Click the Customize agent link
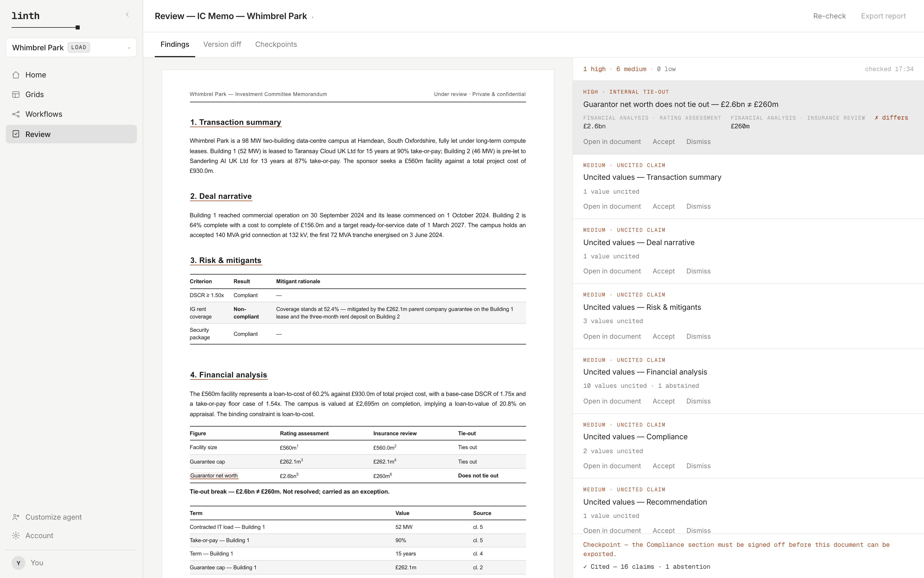 (53, 517)
